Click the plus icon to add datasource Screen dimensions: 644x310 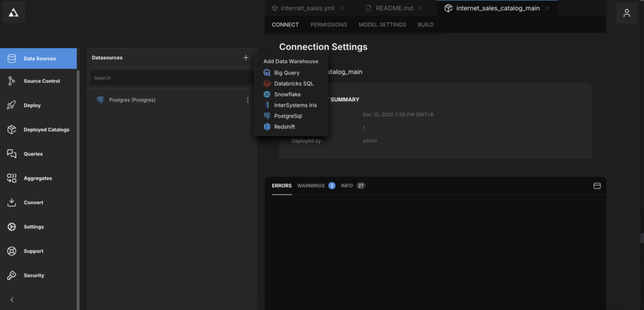tap(246, 58)
